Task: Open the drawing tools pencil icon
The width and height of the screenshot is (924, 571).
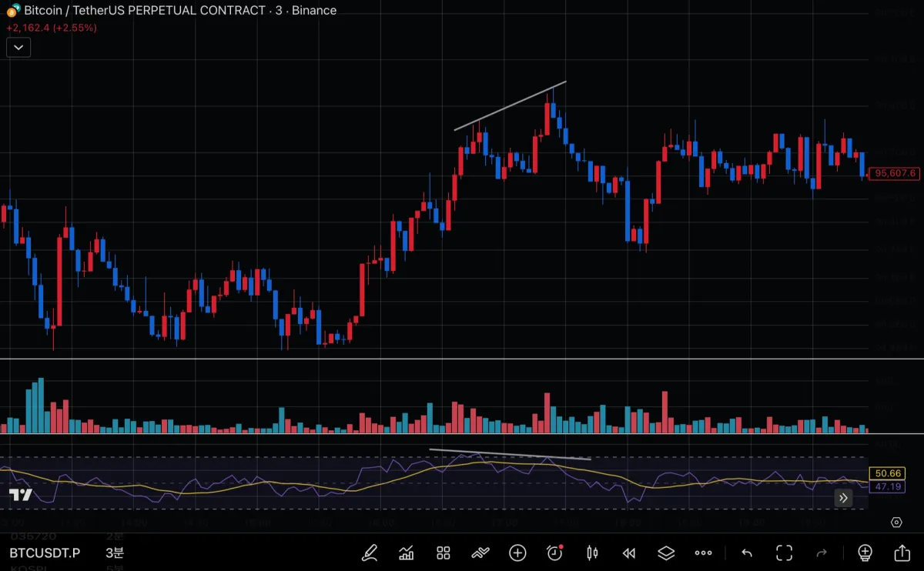Action: 370,553
